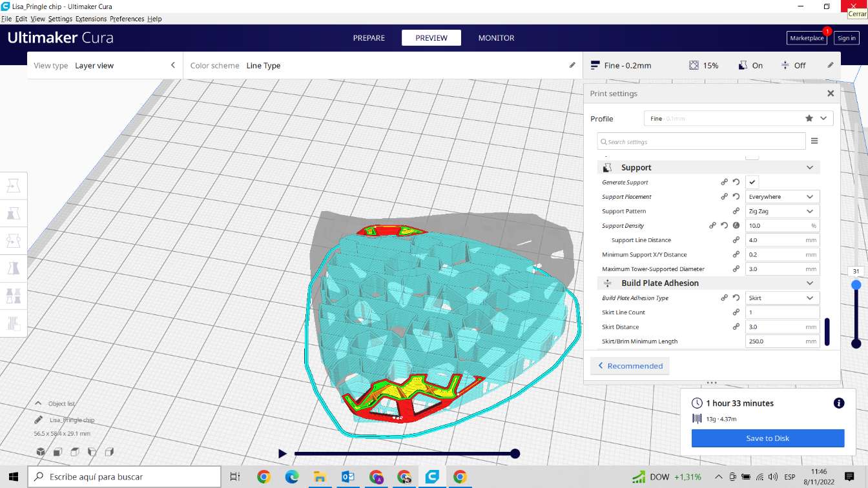Open Support Pattern Zig Zag dropdown
This screenshot has height=488, width=868.
pos(782,211)
